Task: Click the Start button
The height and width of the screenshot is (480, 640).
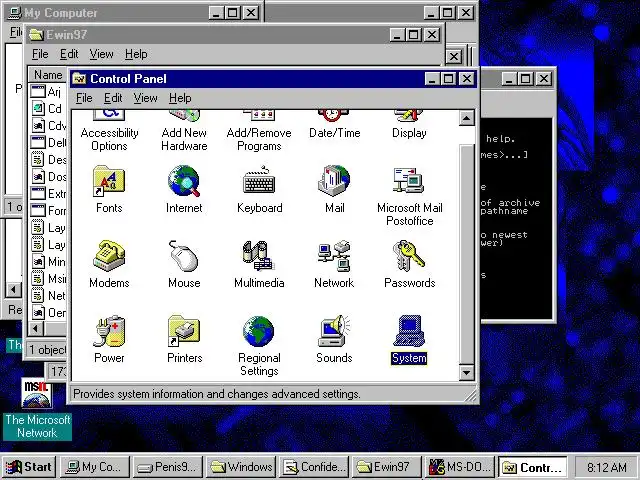Action: (28, 467)
